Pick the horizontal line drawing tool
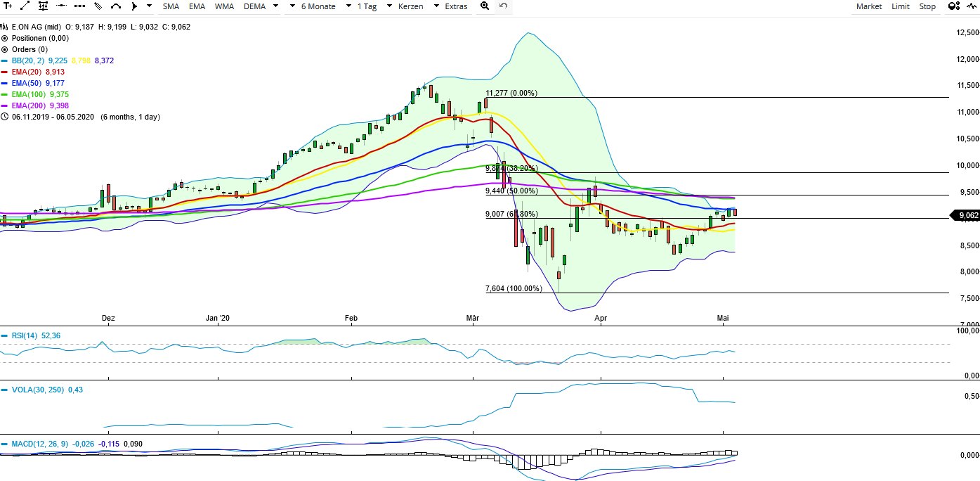The image size is (980, 481). point(61,6)
